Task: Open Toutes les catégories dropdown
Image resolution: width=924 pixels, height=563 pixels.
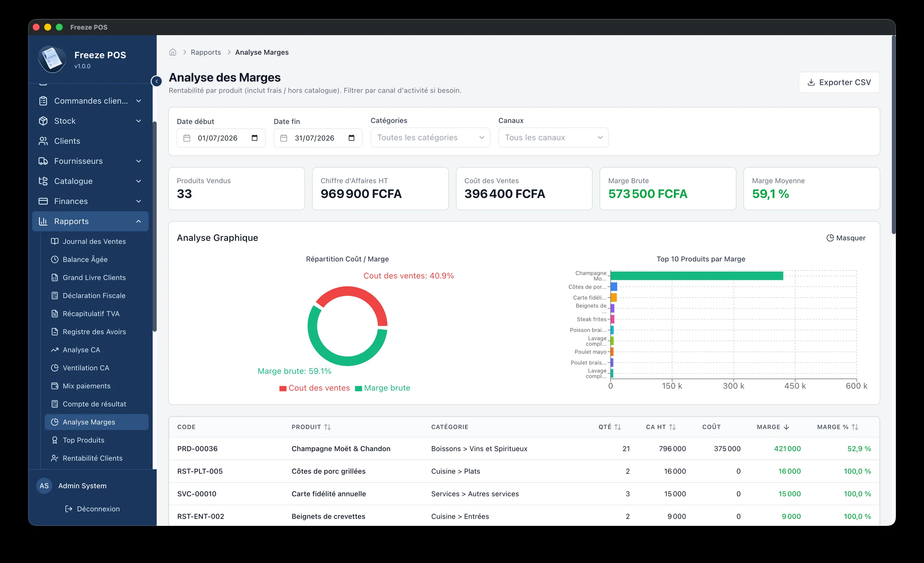Action: (x=430, y=137)
